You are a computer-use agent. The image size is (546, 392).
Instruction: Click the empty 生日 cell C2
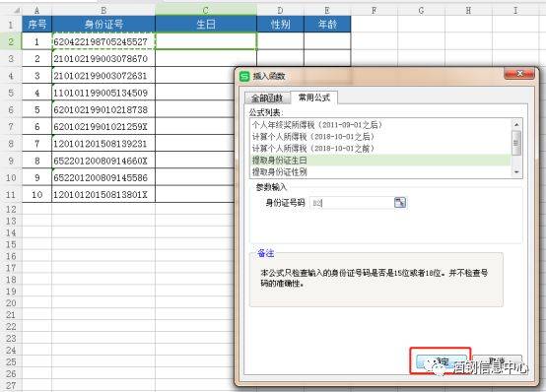(206, 41)
